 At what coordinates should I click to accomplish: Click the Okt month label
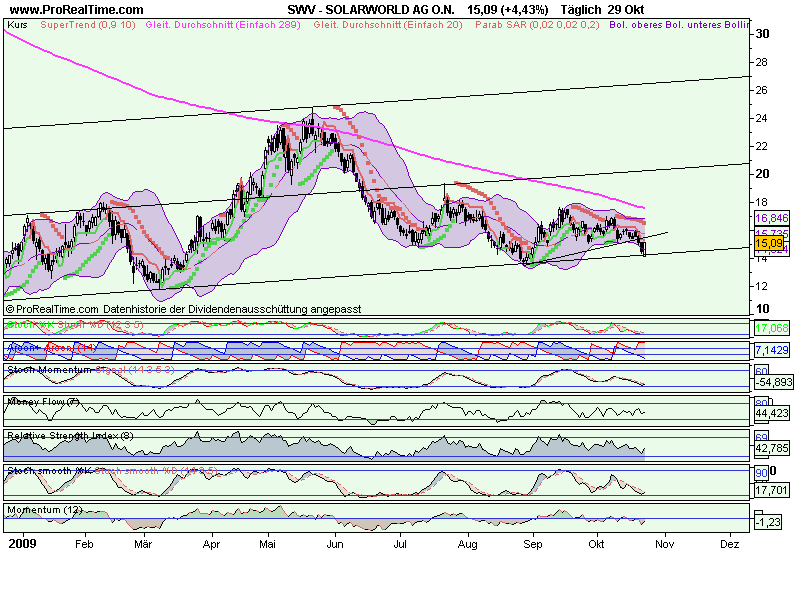point(596,544)
